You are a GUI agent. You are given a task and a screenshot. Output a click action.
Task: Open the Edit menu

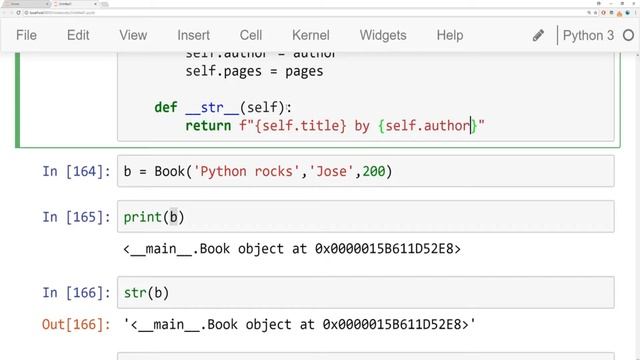[x=78, y=35]
